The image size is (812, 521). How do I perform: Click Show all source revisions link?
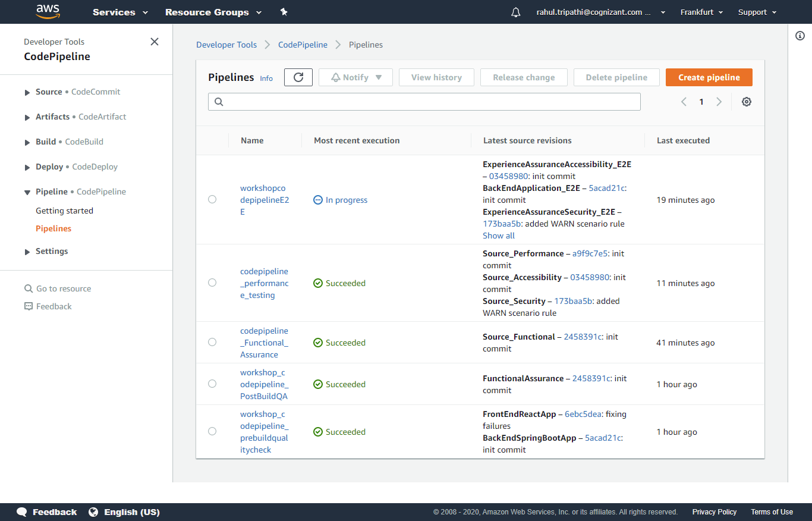tap(499, 236)
